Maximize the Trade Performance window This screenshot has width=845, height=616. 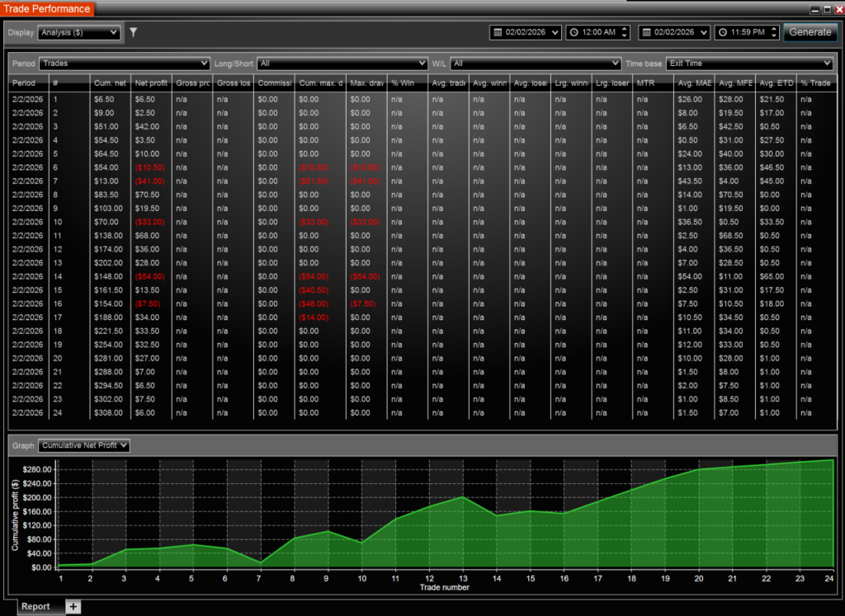coord(827,9)
